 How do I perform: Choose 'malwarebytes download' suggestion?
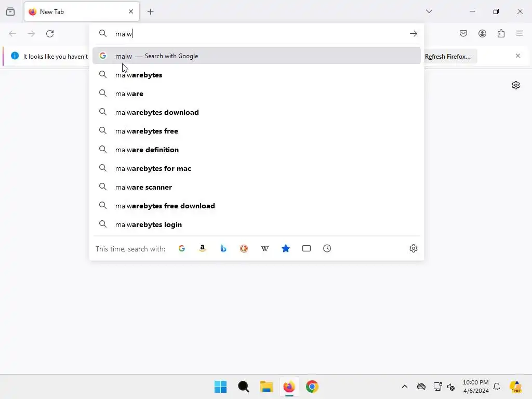(x=257, y=112)
